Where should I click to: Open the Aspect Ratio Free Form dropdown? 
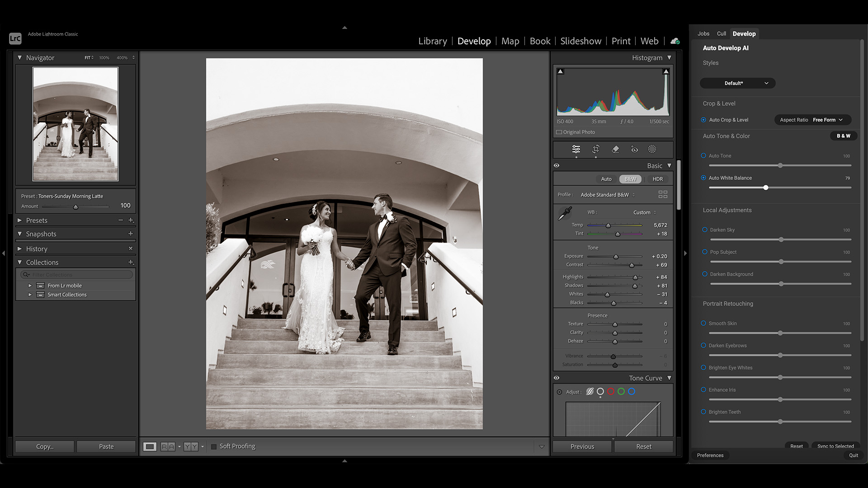(828, 120)
